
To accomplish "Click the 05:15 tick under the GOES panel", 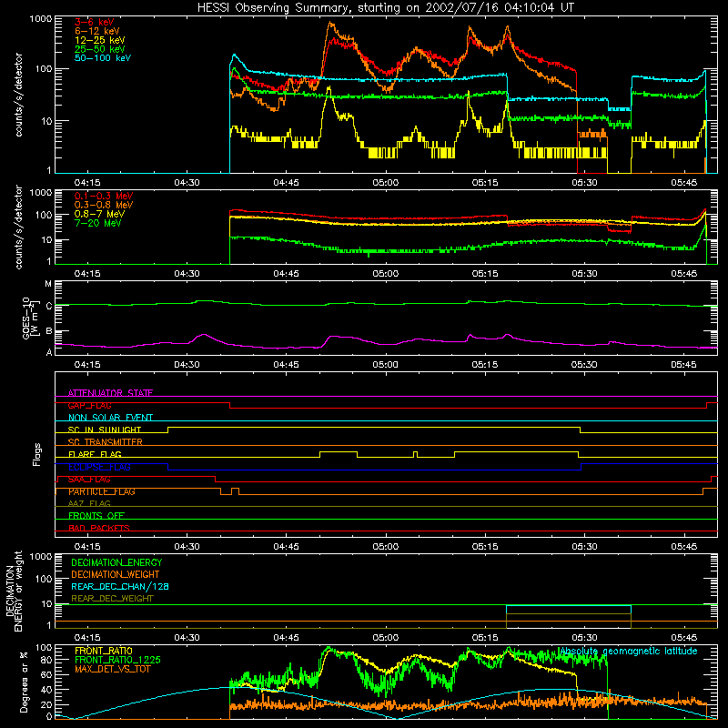I will (x=485, y=365).
